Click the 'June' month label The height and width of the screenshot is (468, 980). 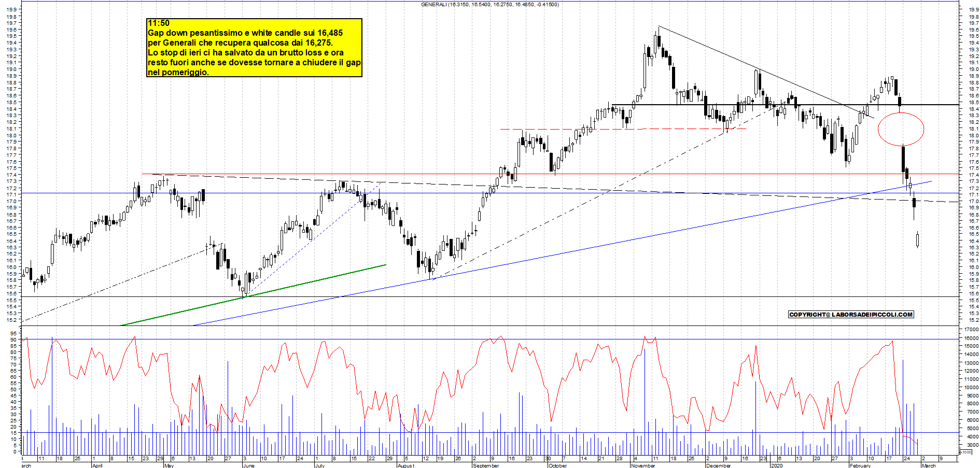point(248,465)
